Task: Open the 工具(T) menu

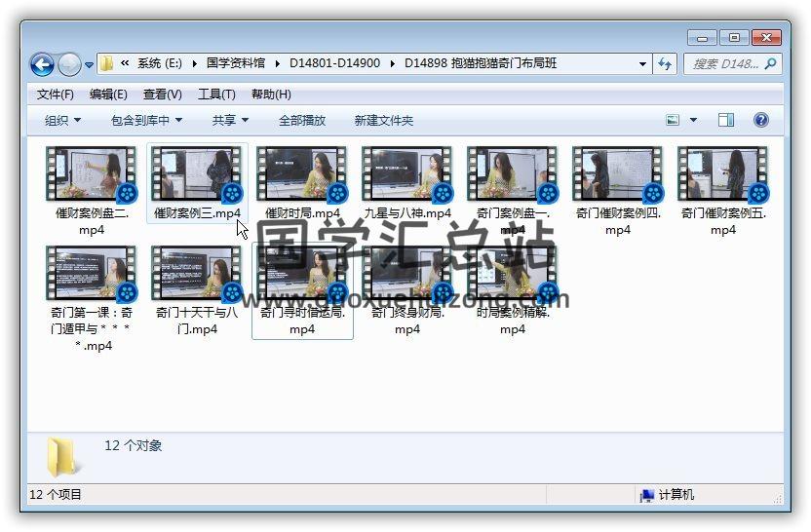Action: click(x=216, y=95)
